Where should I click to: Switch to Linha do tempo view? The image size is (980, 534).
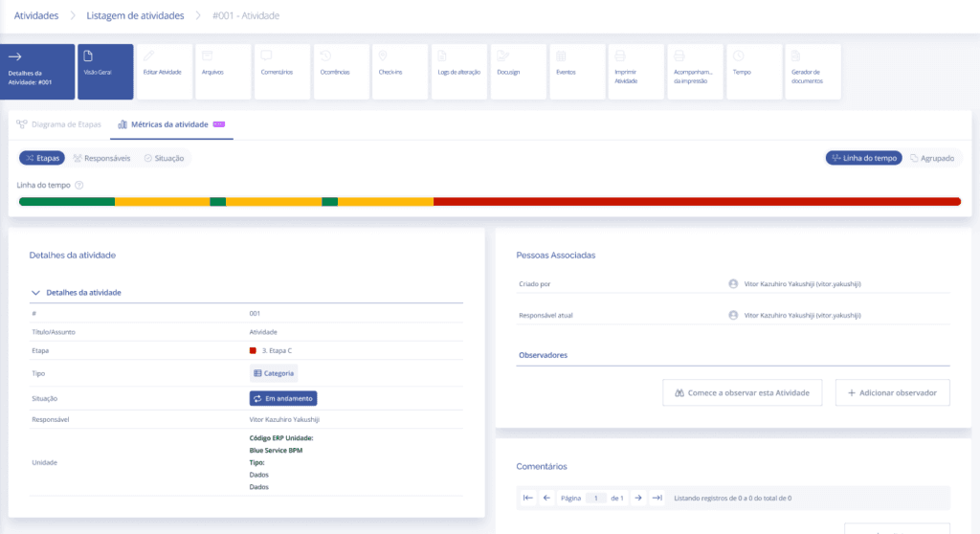[x=864, y=158]
